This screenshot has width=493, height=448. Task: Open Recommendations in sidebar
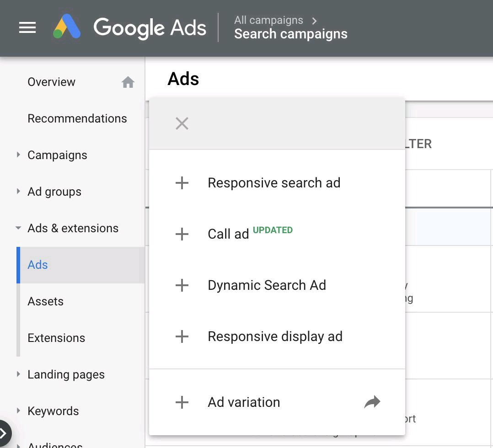click(x=77, y=118)
